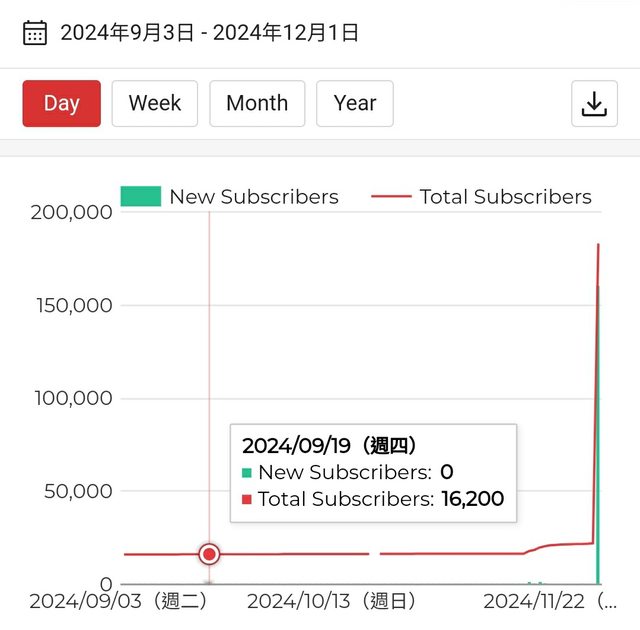This screenshot has width=640, height=630.
Task: Click the 2024/09/03 x-axis label
Action: tap(117, 601)
